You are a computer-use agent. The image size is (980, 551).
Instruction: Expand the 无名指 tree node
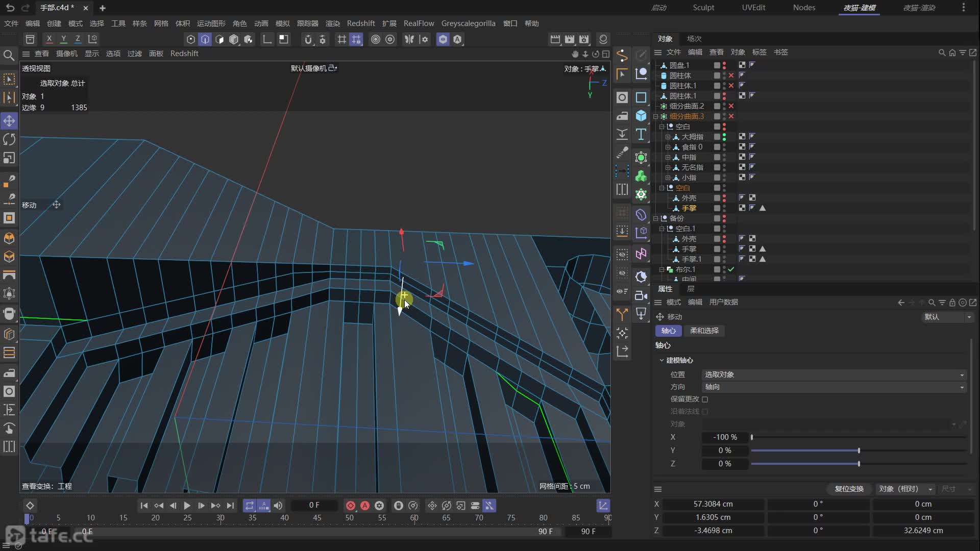tap(668, 167)
